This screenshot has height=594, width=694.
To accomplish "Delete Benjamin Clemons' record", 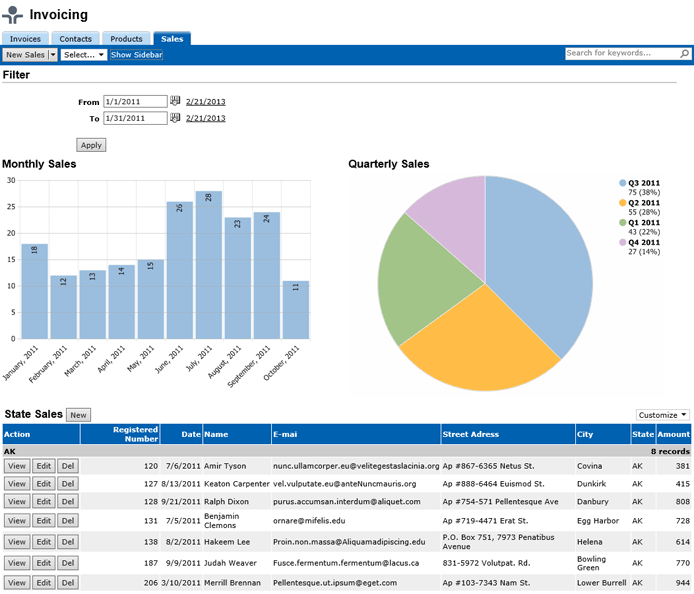I will click(x=68, y=521).
